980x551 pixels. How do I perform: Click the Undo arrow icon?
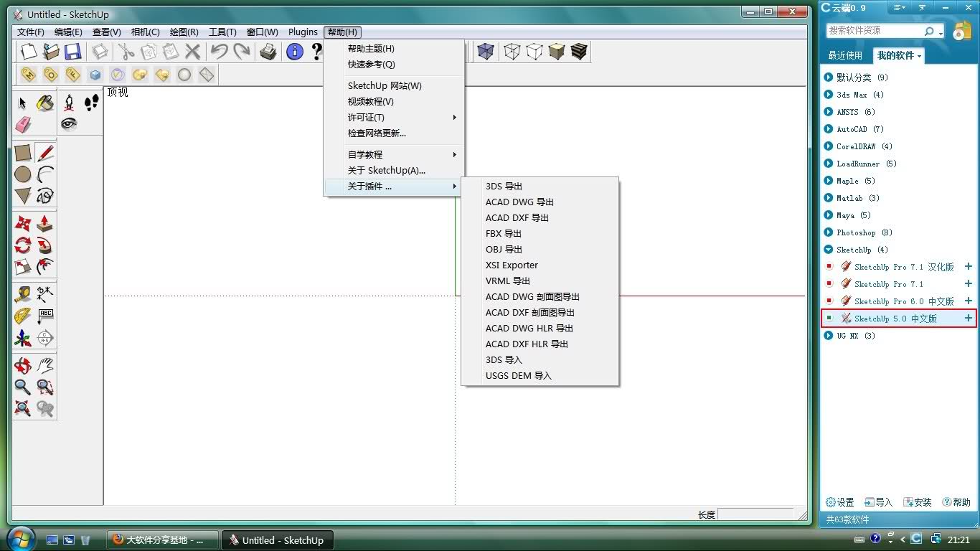(219, 52)
